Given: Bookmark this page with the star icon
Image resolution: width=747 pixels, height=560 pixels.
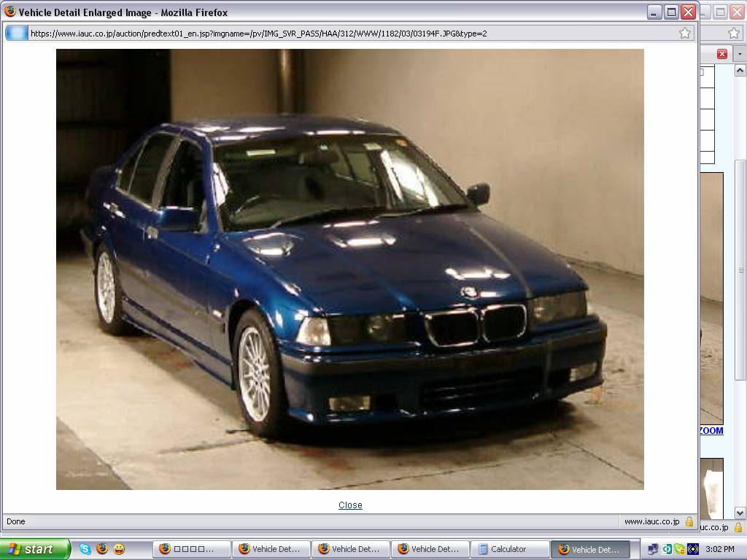Looking at the screenshot, I should tap(684, 33).
